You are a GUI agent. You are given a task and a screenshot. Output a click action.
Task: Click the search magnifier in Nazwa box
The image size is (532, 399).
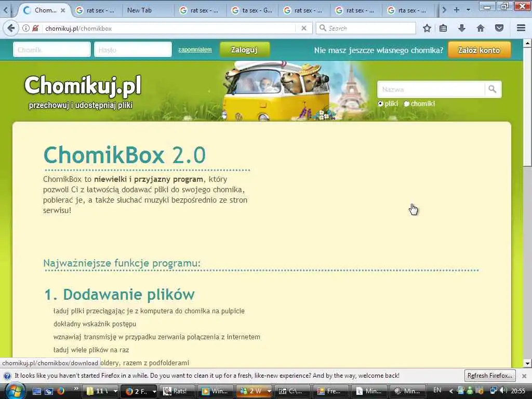(x=493, y=89)
